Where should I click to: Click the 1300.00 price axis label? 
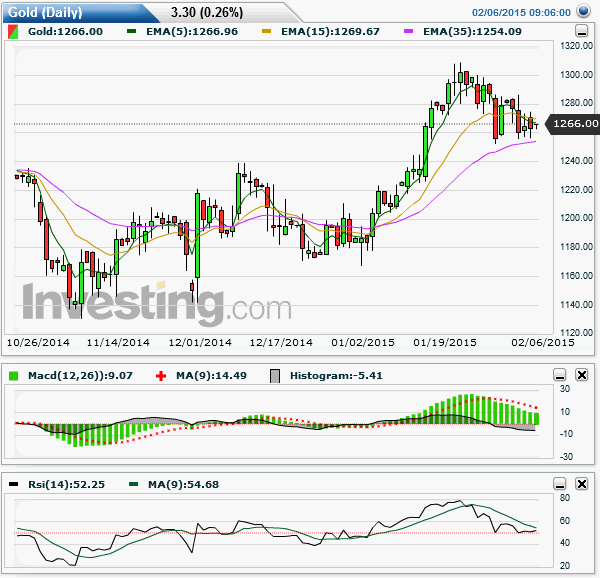(576, 75)
